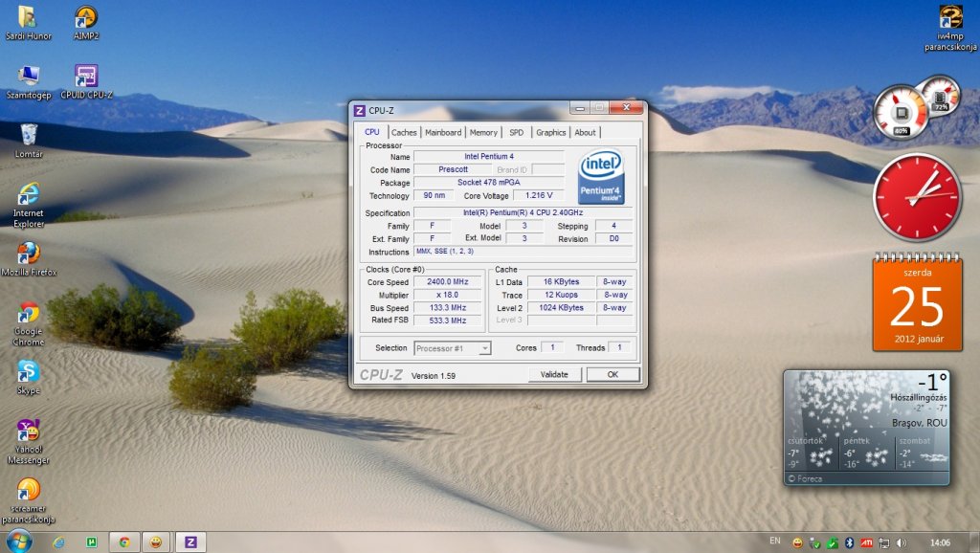The image size is (980, 553).
Task: Launch CPUID CPU-Z desktop shortcut
Action: (x=86, y=82)
